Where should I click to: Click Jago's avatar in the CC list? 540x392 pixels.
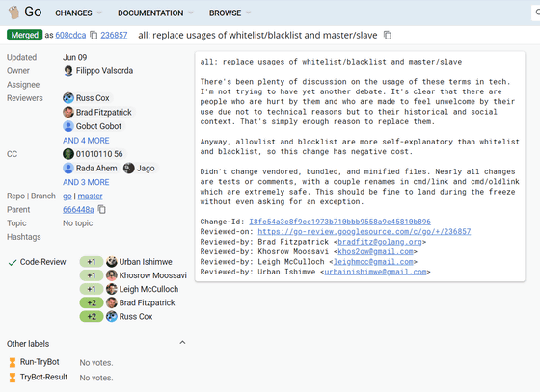129,169
